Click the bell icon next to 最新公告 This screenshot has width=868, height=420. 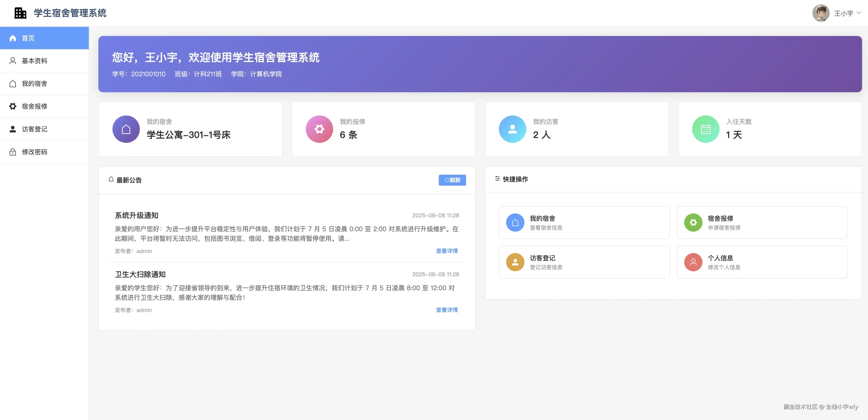coord(111,179)
